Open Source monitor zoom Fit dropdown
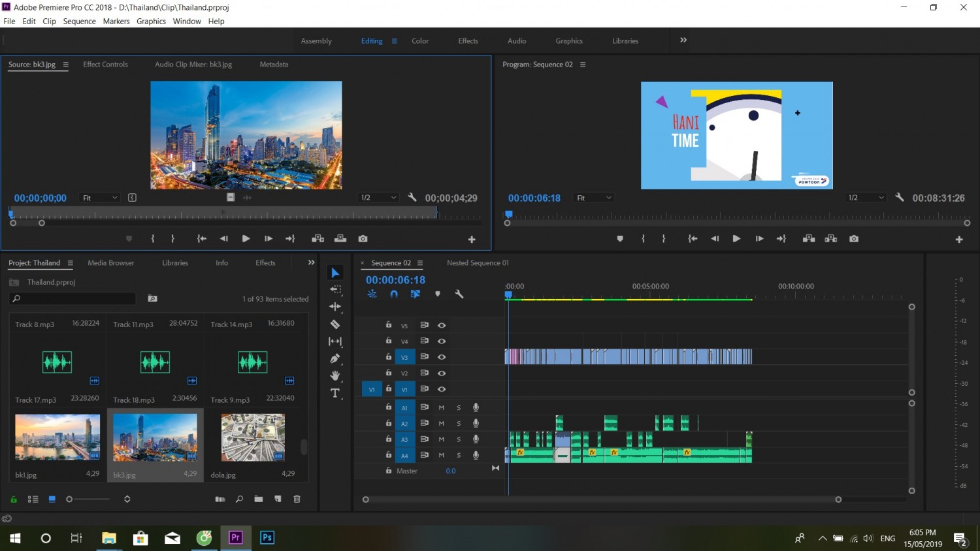This screenshot has height=551, width=980. tap(100, 197)
